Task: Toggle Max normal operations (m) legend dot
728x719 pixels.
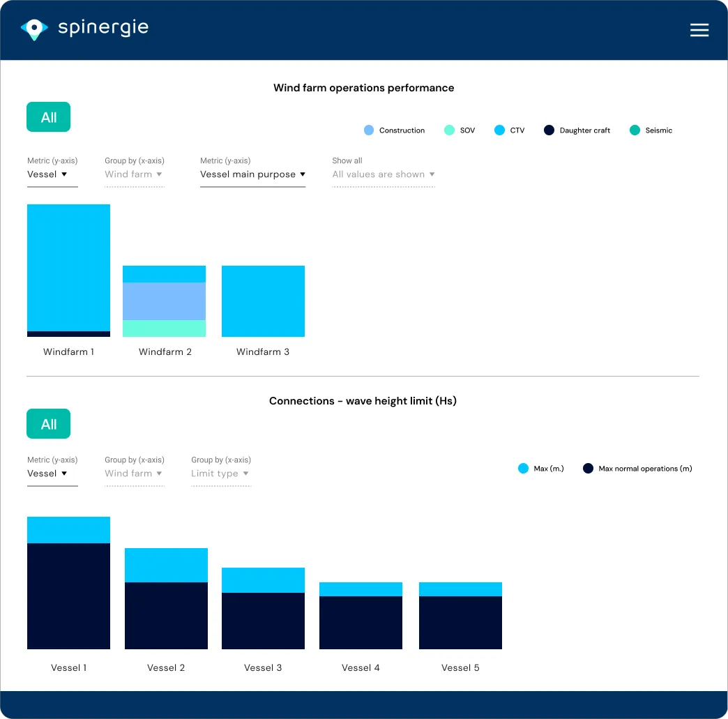Action: coord(588,468)
